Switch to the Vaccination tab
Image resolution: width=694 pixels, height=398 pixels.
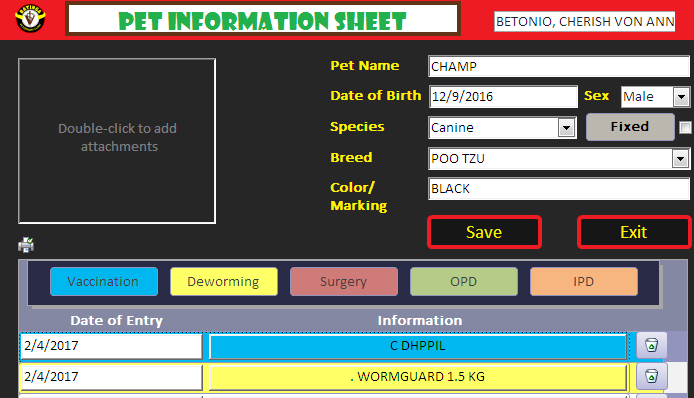pos(104,282)
